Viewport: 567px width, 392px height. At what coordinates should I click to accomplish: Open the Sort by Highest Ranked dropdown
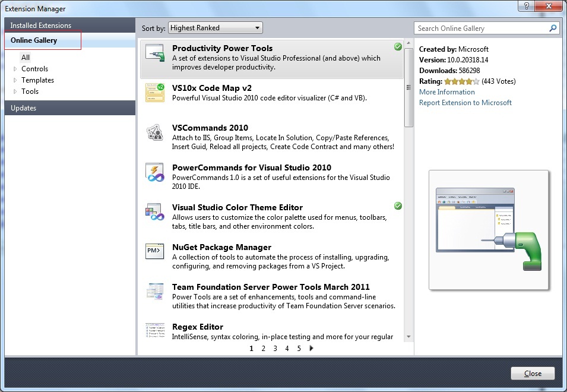pyautogui.click(x=215, y=28)
